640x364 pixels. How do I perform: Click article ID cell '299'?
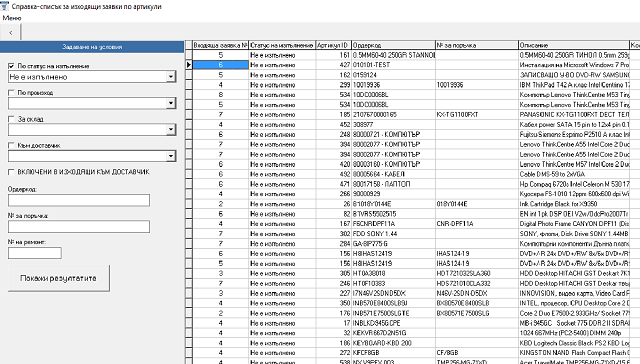(333, 85)
